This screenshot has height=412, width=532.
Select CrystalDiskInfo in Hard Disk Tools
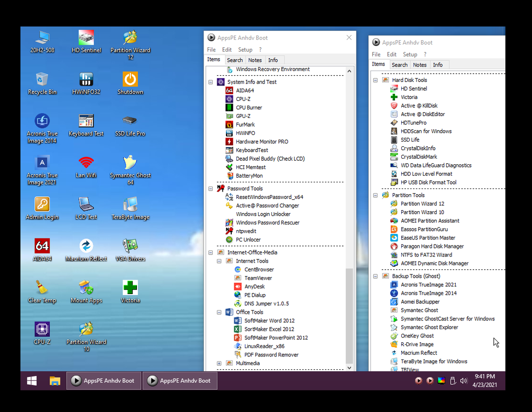point(418,148)
